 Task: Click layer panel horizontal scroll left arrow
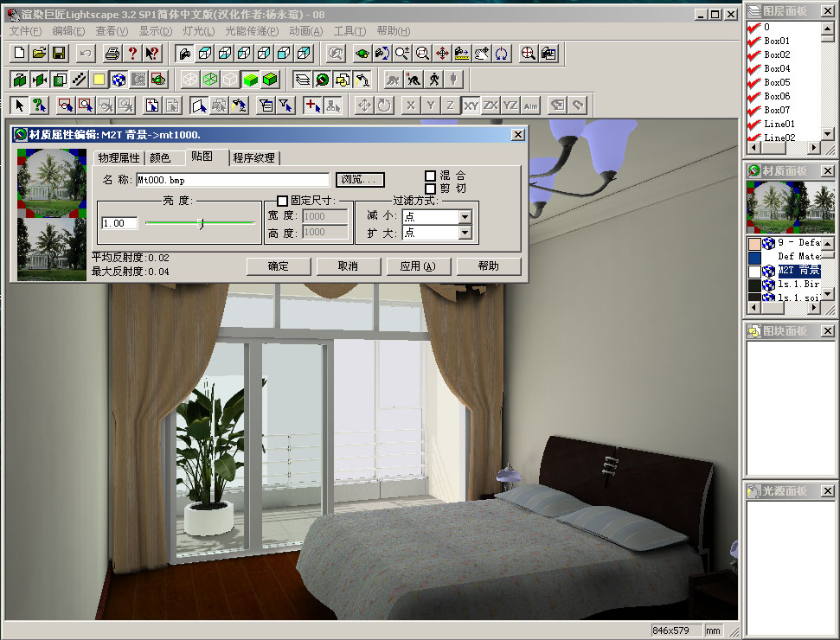[754, 147]
